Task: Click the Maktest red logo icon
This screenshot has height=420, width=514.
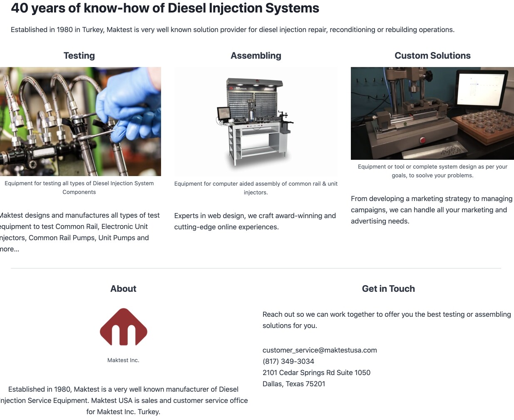Action: 123,327
